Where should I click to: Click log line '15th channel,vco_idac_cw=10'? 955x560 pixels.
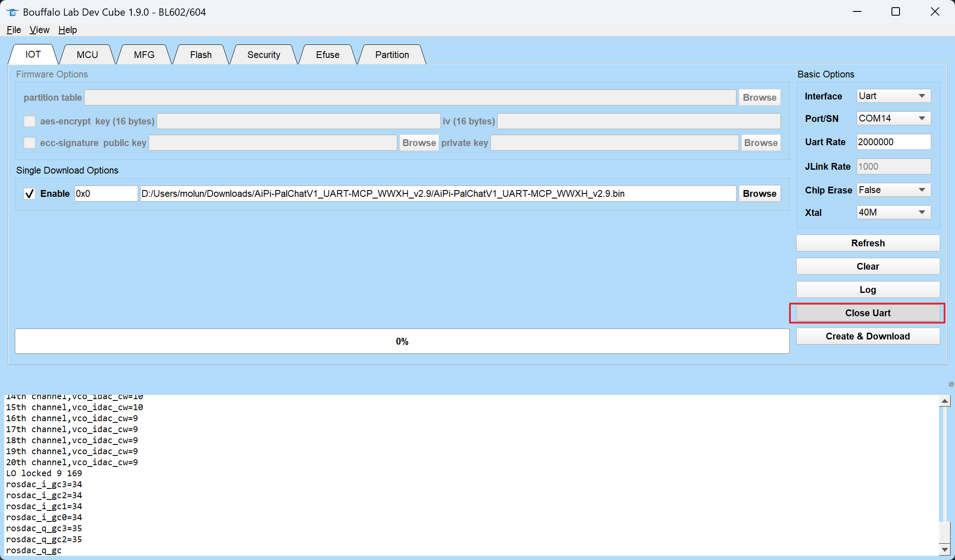click(75, 407)
